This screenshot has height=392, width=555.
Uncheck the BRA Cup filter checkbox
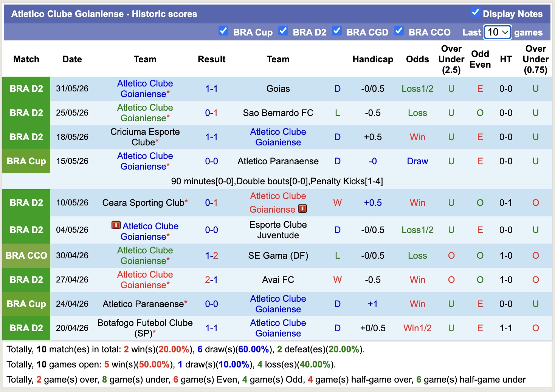click(223, 31)
